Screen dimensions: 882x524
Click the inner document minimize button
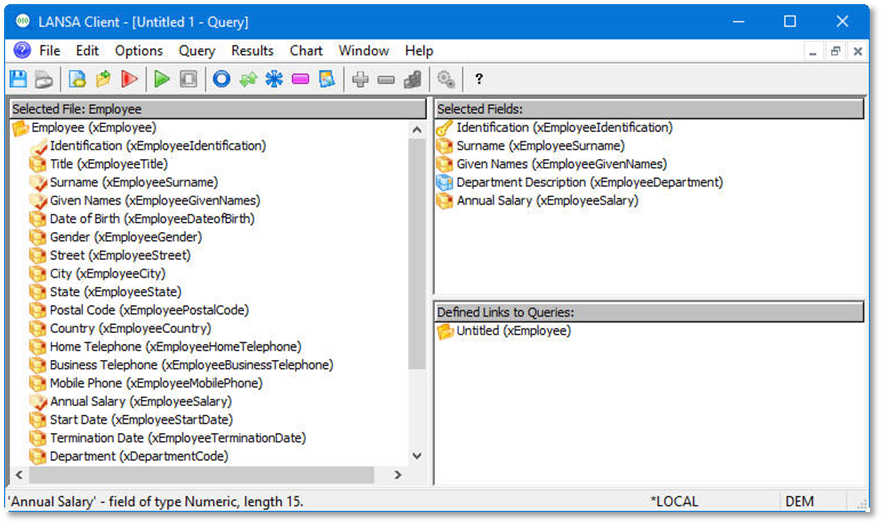pos(813,52)
